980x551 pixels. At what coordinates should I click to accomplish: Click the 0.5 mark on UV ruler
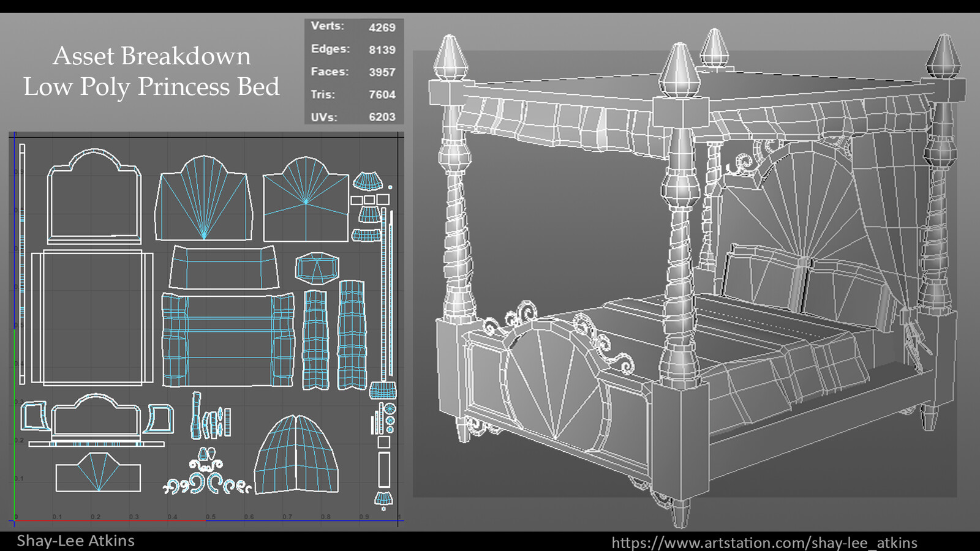[211, 516]
